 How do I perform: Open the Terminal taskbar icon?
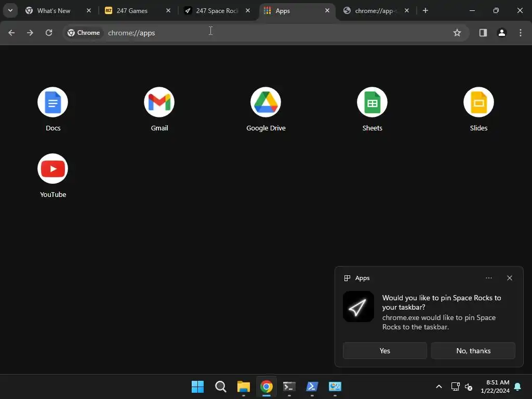pyautogui.click(x=289, y=387)
